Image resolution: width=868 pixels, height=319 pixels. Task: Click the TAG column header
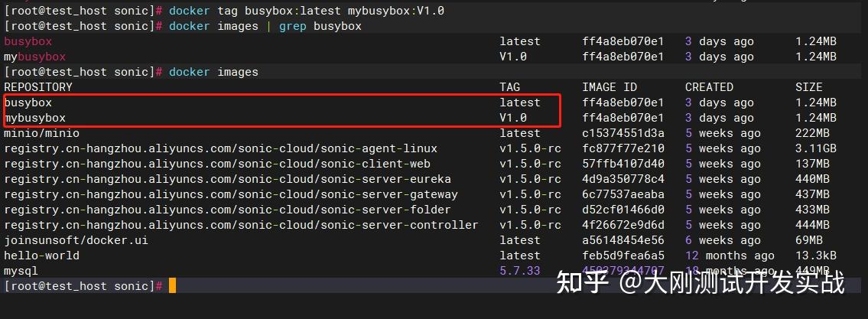click(x=509, y=87)
